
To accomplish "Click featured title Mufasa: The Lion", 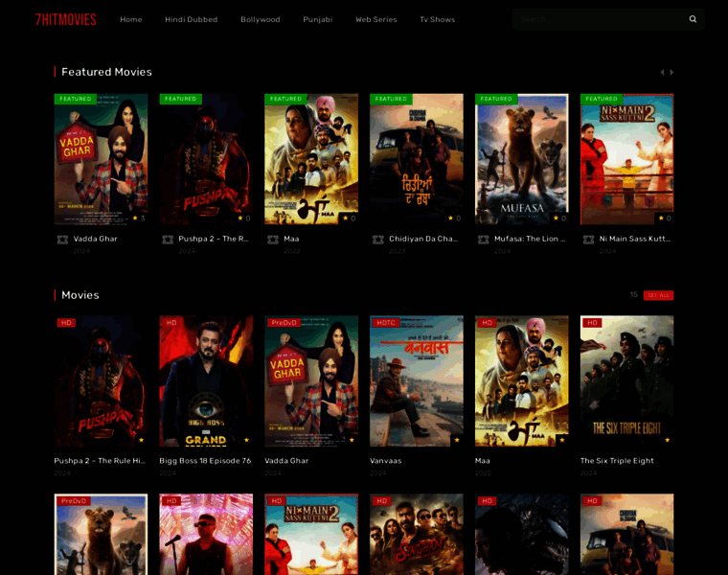I will tap(530, 239).
